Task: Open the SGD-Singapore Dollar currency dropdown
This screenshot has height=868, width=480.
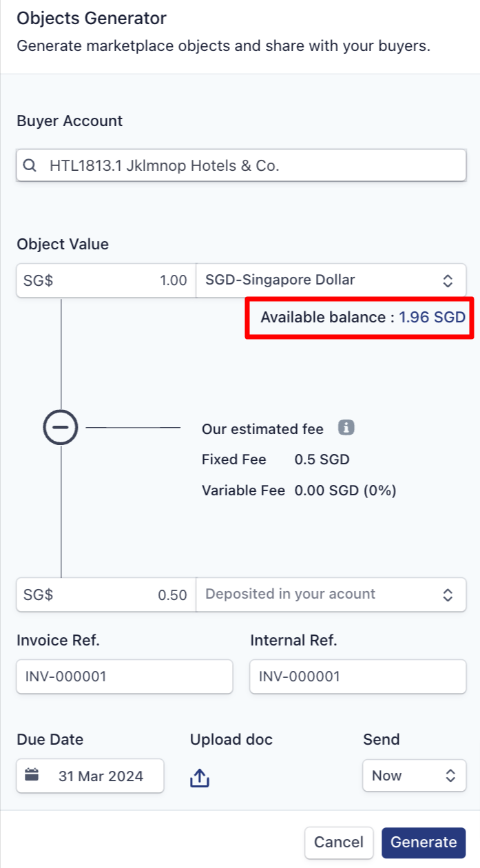Action: pos(331,280)
